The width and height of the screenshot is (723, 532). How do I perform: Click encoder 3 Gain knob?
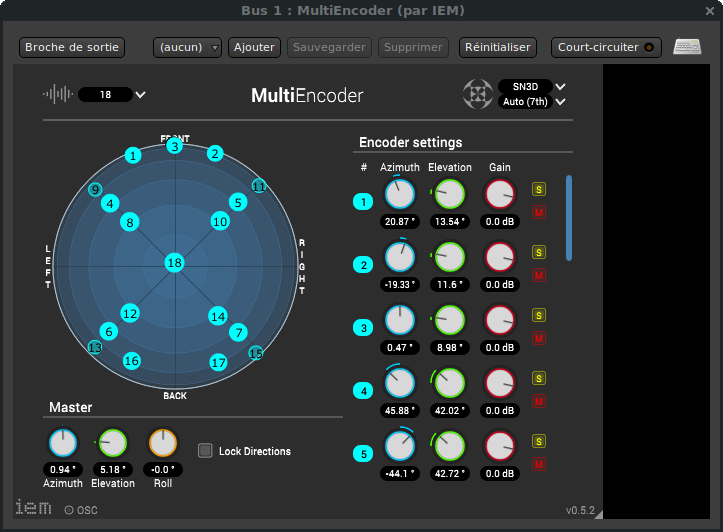[x=500, y=320]
